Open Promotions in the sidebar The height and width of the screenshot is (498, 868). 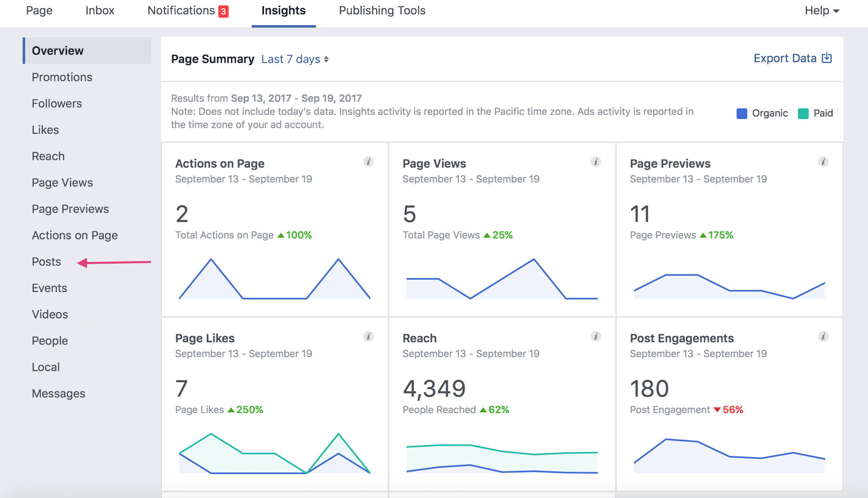62,77
